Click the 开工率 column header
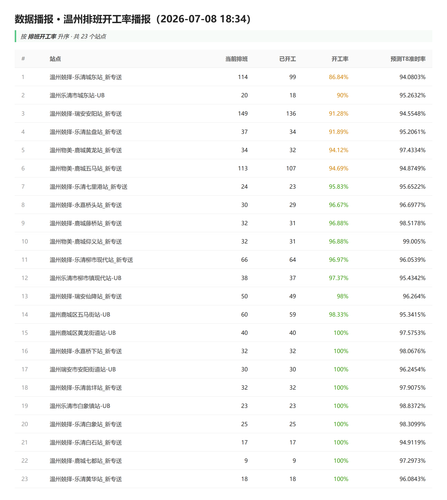 tap(340, 59)
